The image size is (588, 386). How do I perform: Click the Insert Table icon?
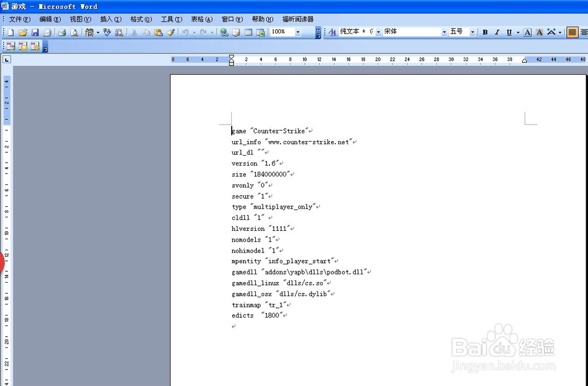coord(248,32)
